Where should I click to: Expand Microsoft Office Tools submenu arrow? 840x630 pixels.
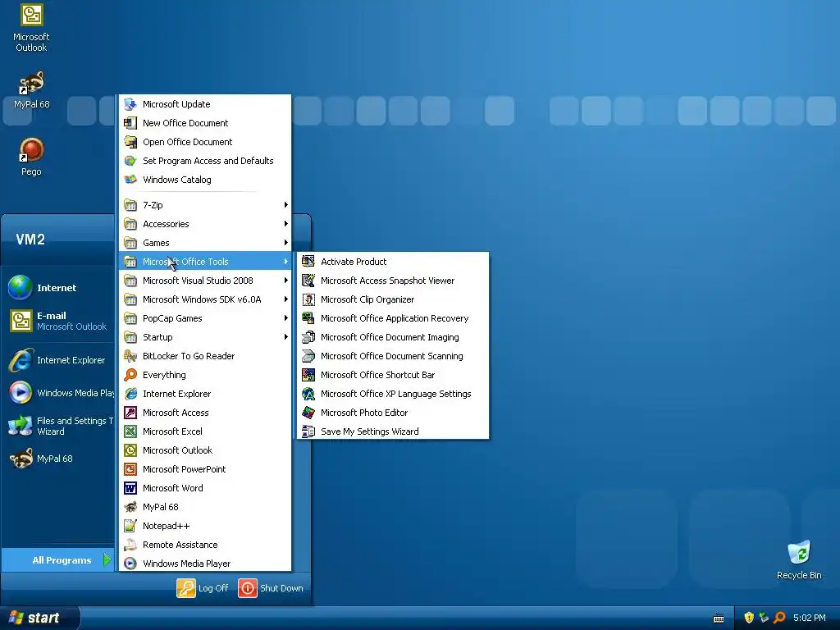click(286, 262)
